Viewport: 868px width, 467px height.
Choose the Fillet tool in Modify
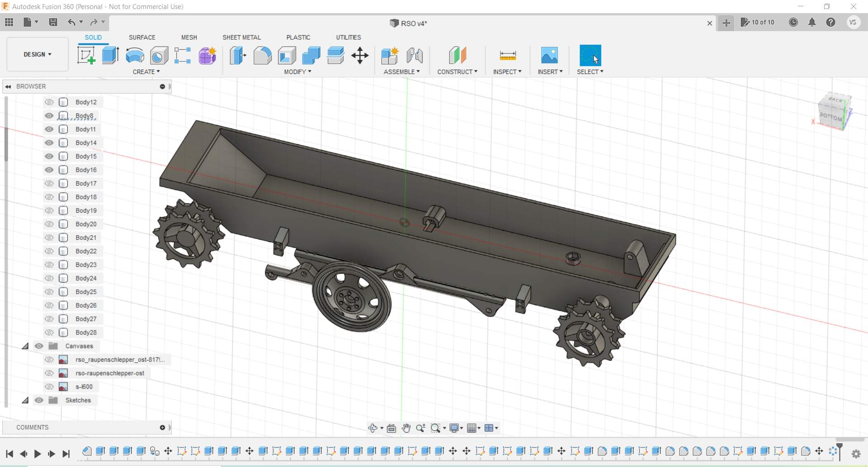pyautogui.click(x=262, y=56)
